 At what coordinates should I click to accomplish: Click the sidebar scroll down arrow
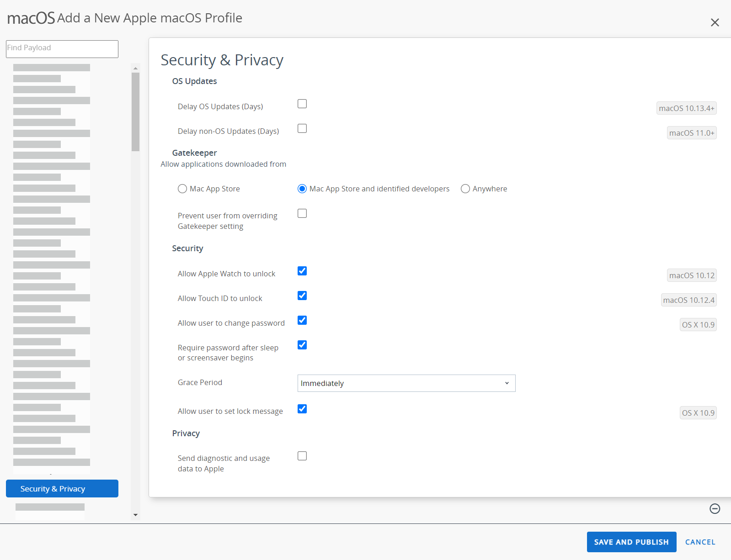coord(135,515)
